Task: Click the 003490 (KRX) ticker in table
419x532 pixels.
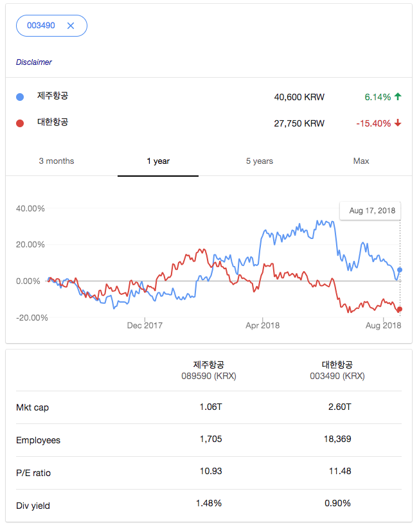Action: coord(337,377)
